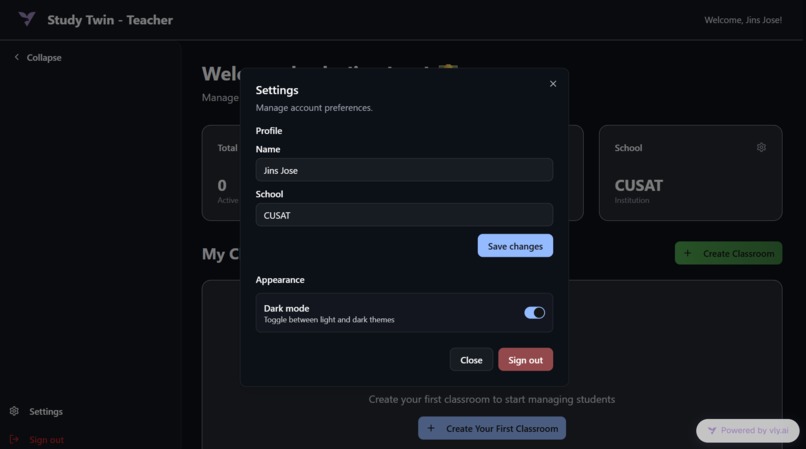
Task: Edit the Name field containing Jins Jose
Action: tap(404, 170)
